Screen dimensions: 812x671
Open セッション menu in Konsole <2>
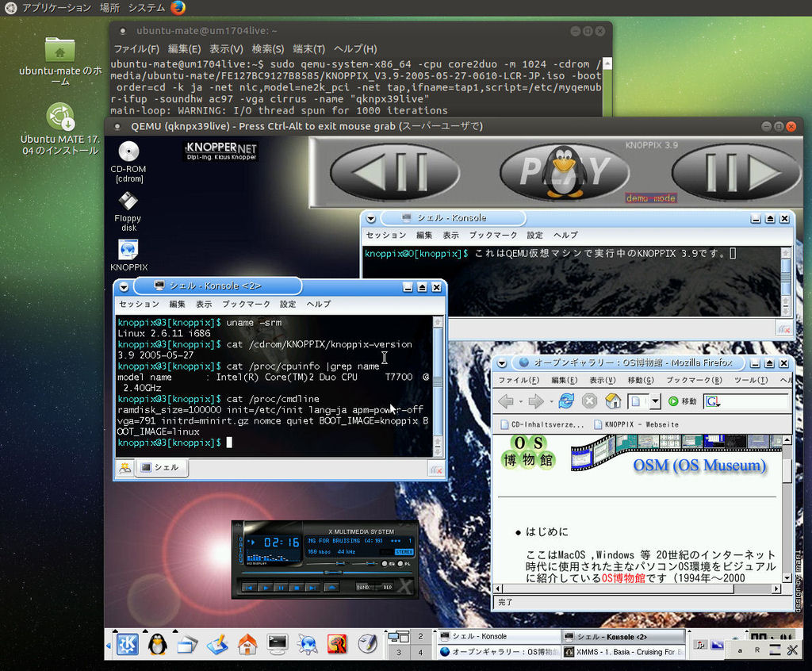click(x=139, y=304)
